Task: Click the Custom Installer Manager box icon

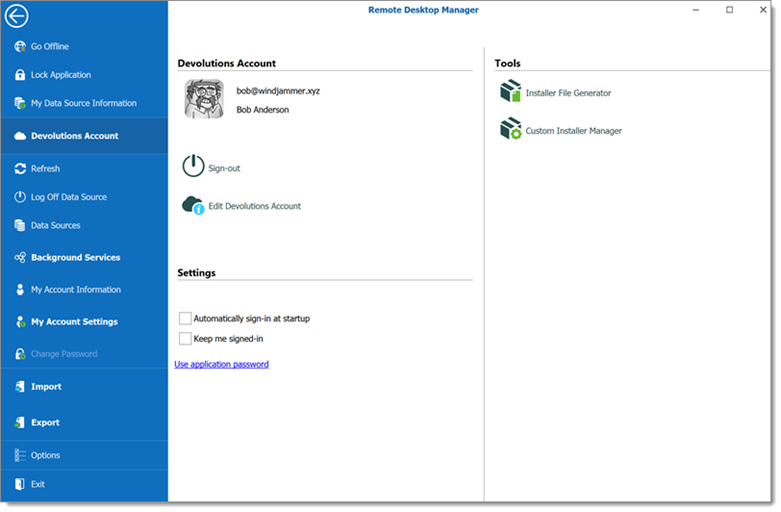Action: pos(511,128)
